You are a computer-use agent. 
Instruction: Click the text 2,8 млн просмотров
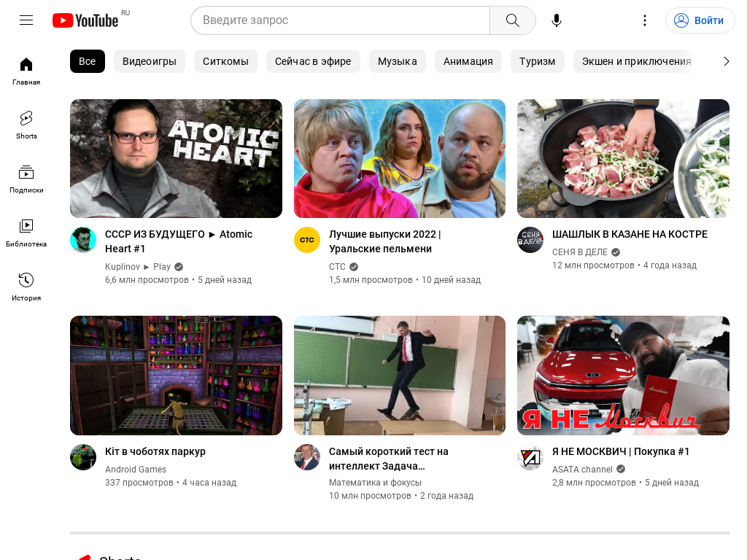click(594, 483)
